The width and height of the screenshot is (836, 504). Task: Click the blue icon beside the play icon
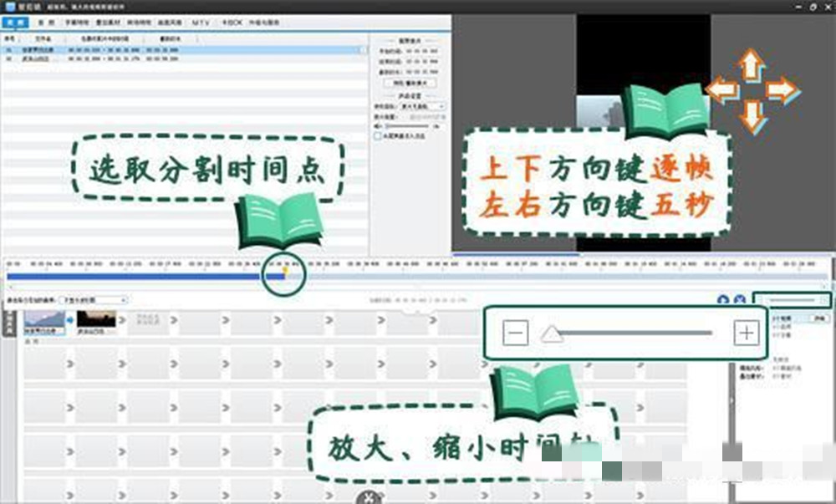coord(740,299)
